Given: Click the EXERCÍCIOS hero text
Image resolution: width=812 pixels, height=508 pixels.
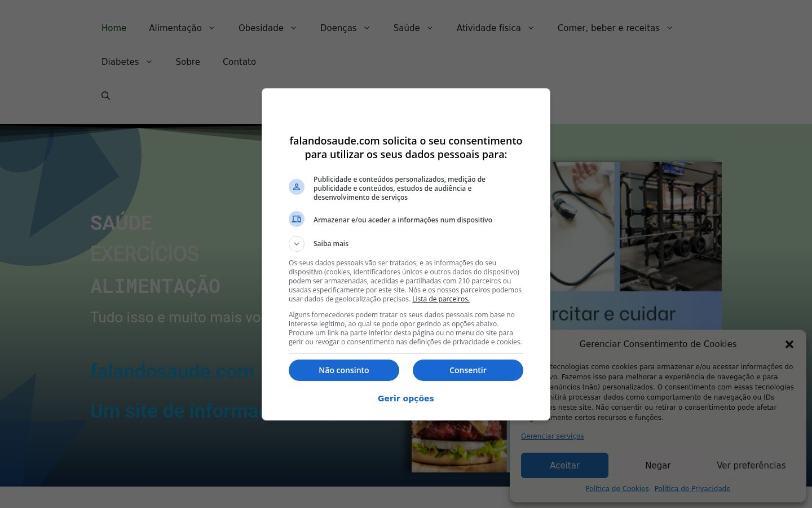Looking at the screenshot, I should pos(145,254).
